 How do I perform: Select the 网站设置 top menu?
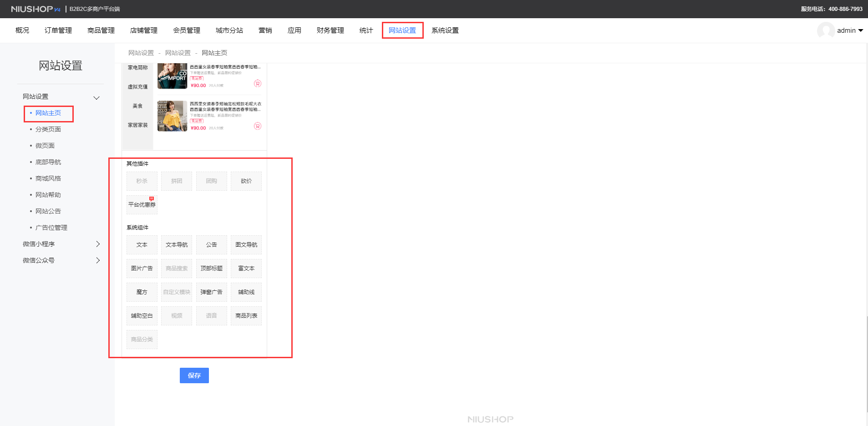coord(402,30)
